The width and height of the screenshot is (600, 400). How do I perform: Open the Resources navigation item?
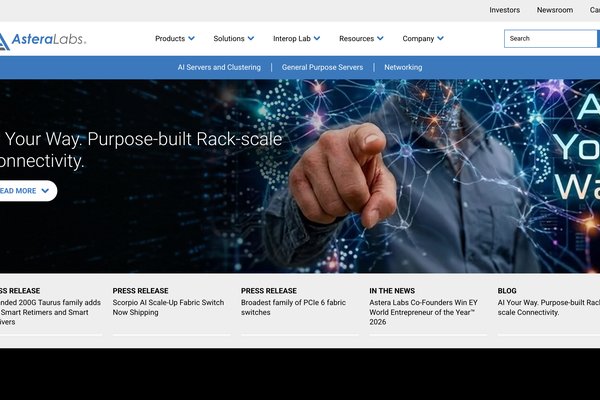point(356,38)
